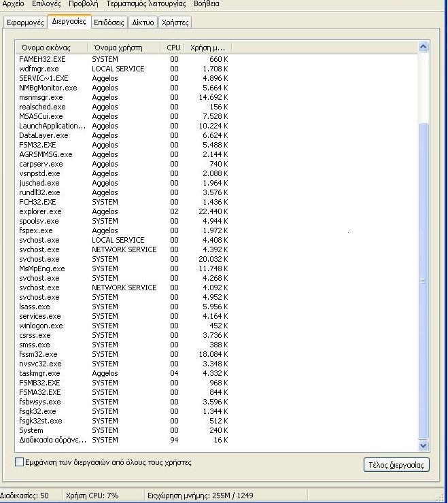This screenshot has width=448, height=503.
Task: Select the carpserv.exe process
Action: pos(123,164)
